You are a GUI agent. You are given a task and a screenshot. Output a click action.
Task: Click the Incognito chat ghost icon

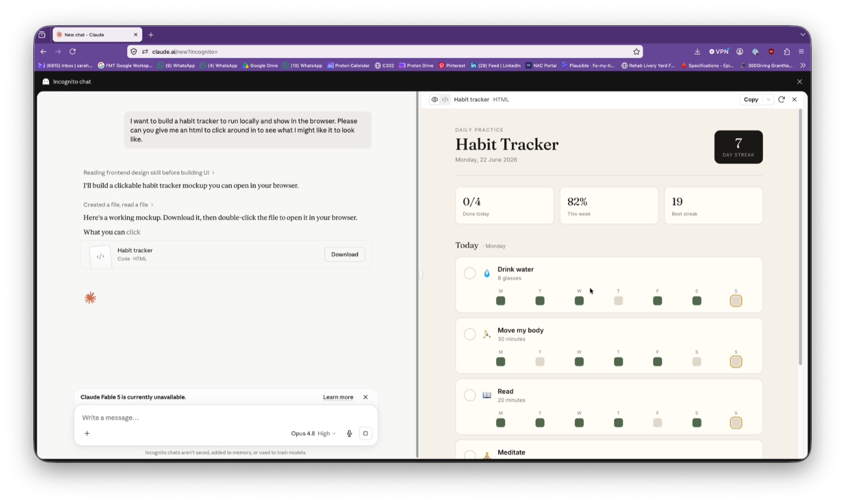(46, 82)
